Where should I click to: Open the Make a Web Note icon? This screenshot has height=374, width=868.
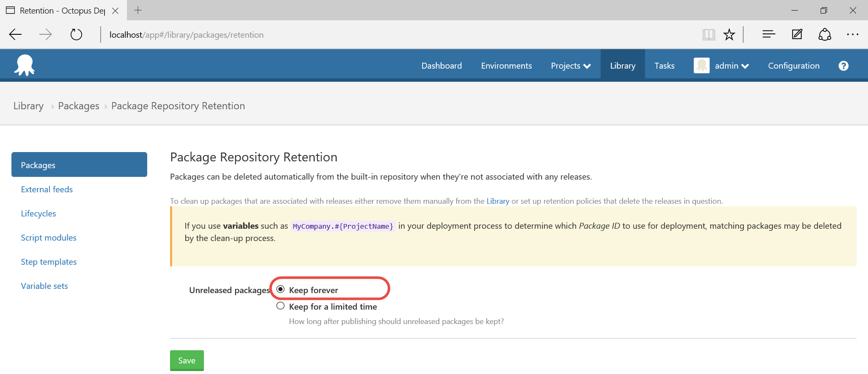coord(797,34)
